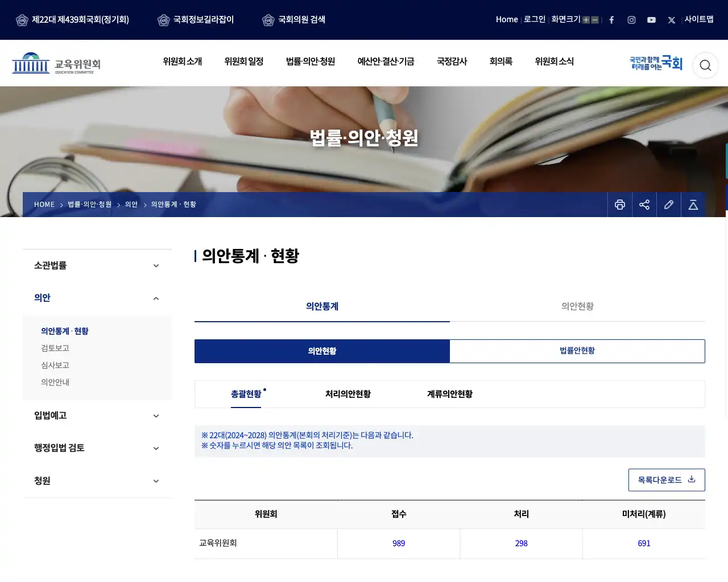Open the 위원회소식 menu

[x=555, y=61]
